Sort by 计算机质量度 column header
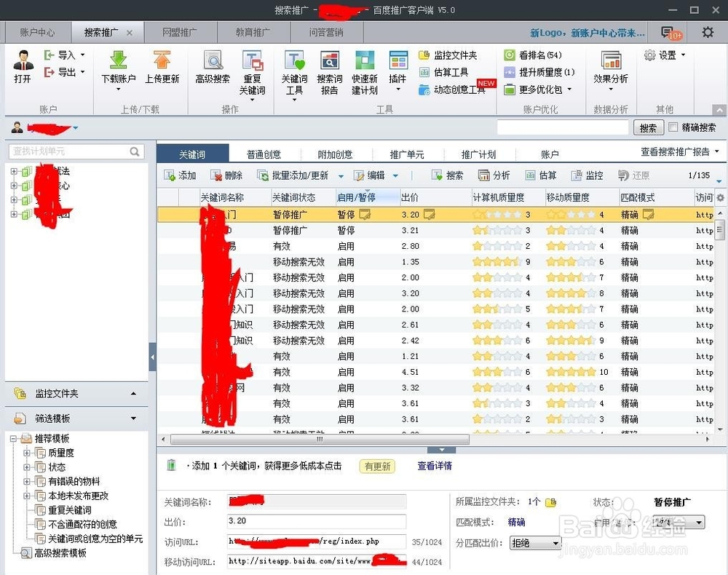This screenshot has width=728, height=575. (x=499, y=198)
